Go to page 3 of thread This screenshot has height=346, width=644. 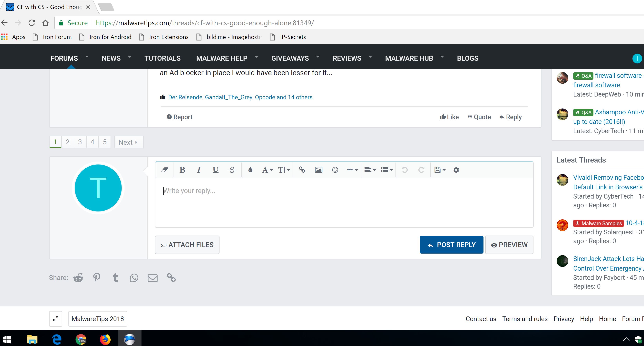pos(80,142)
